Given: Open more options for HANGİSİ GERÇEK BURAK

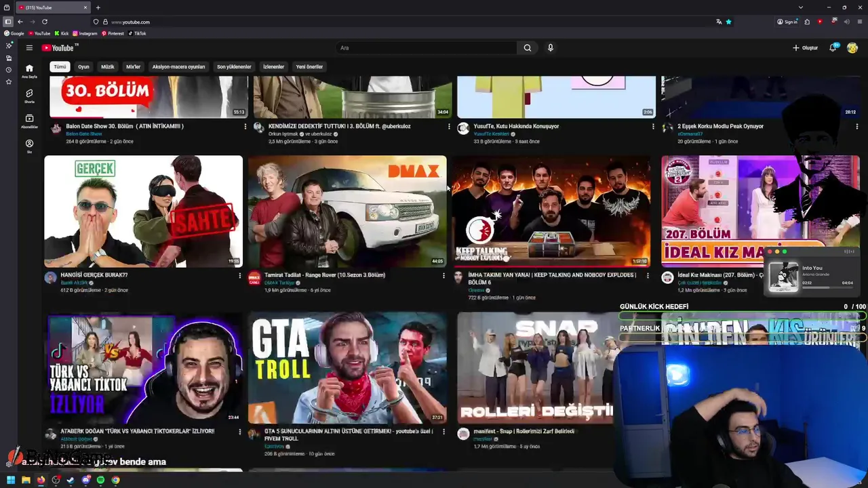Looking at the screenshot, I should click(239, 276).
